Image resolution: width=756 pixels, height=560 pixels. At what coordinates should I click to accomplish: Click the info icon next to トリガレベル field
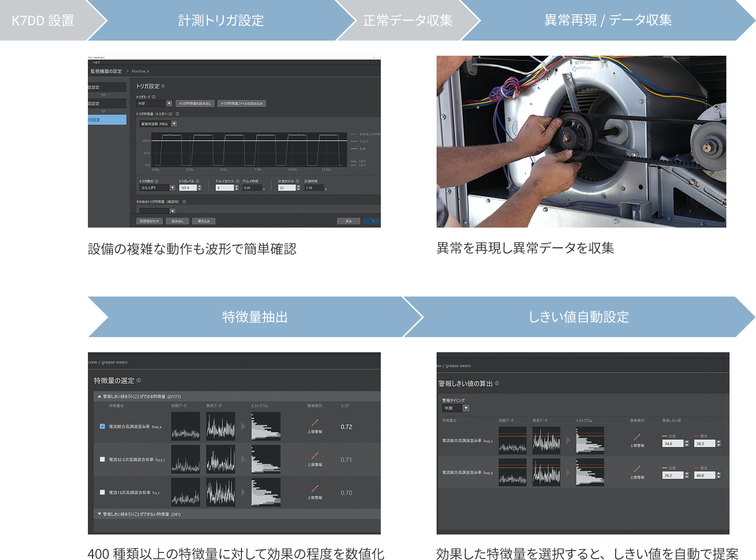[197, 181]
